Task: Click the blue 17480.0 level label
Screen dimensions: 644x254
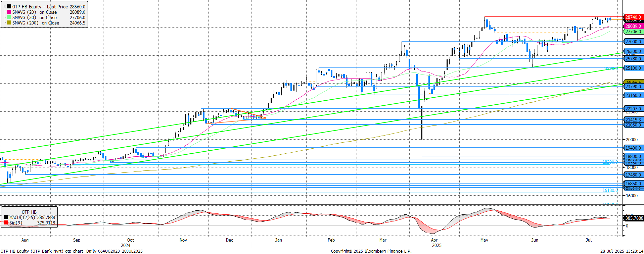Action: point(634,174)
